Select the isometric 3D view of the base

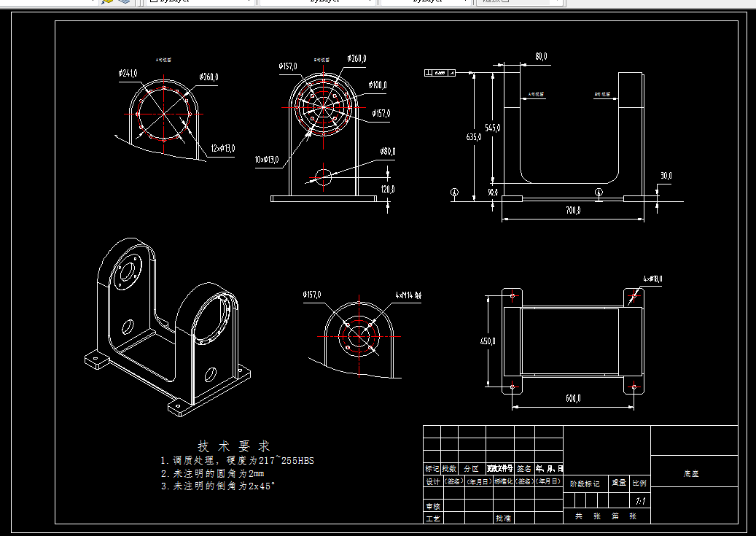(167, 327)
